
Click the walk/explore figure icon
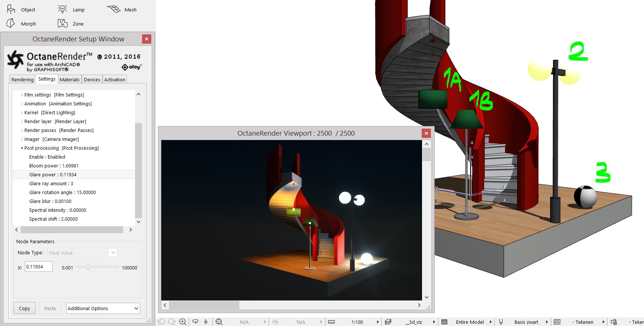click(206, 322)
